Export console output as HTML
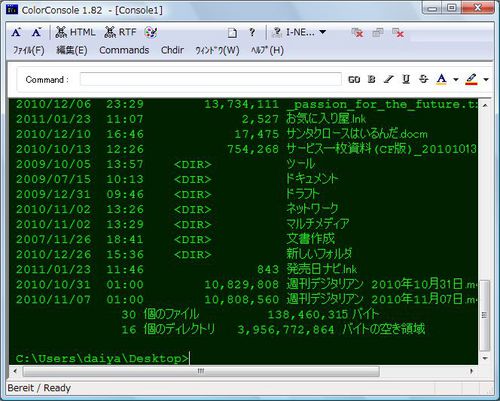 (75, 32)
